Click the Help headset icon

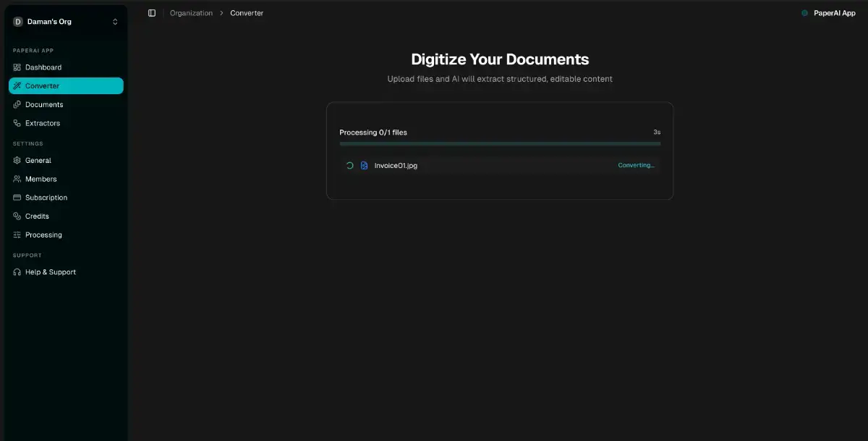pos(17,272)
